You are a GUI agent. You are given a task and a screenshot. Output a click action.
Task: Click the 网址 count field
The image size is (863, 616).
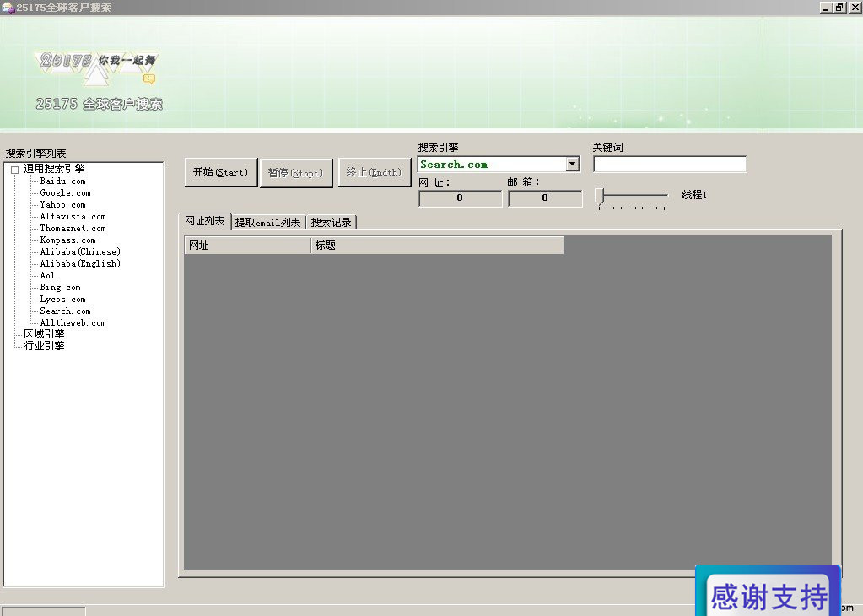[460, 198]
